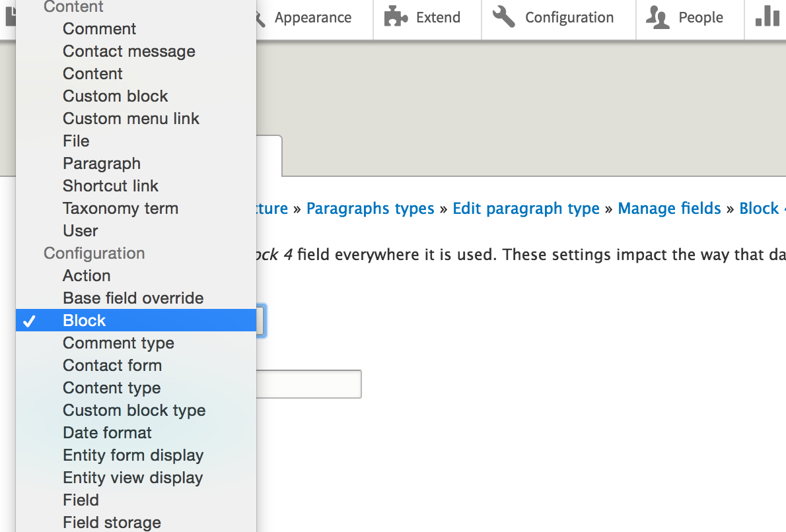Select Entity form display option
Screen dimensions: 786x532
[136, 455]
